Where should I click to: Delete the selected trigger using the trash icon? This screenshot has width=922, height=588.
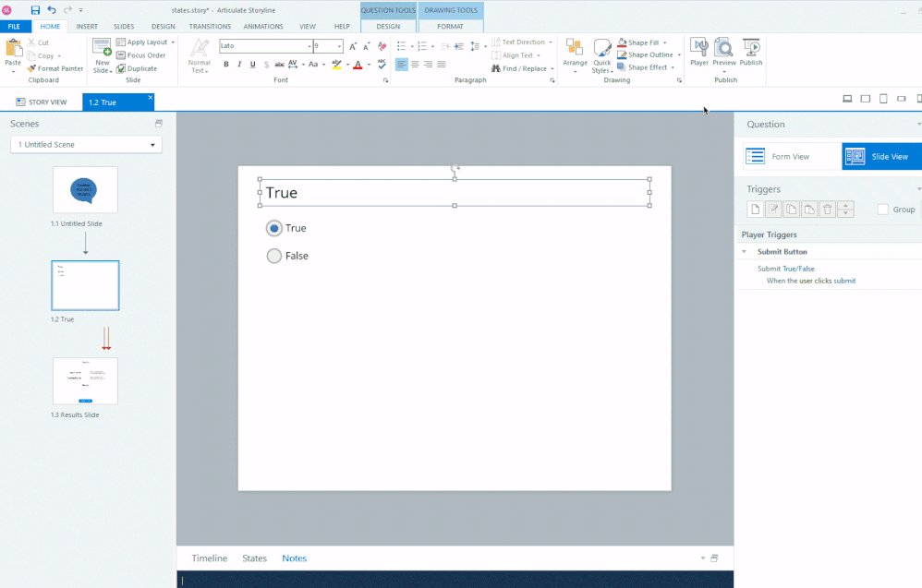[828, 210]
